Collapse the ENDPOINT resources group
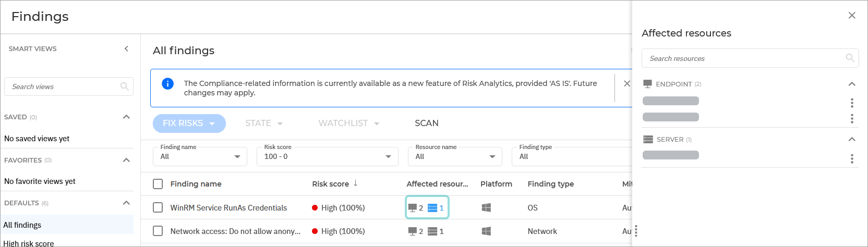This screenshot has width=868, height=247. pos(852,84)
